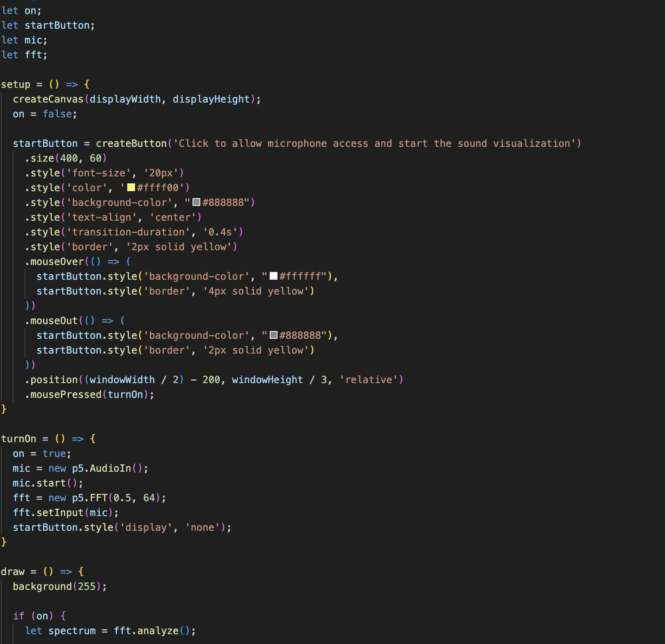
Task: Click the p5.AudioIn constructor
Action: [x=101, y=468]
